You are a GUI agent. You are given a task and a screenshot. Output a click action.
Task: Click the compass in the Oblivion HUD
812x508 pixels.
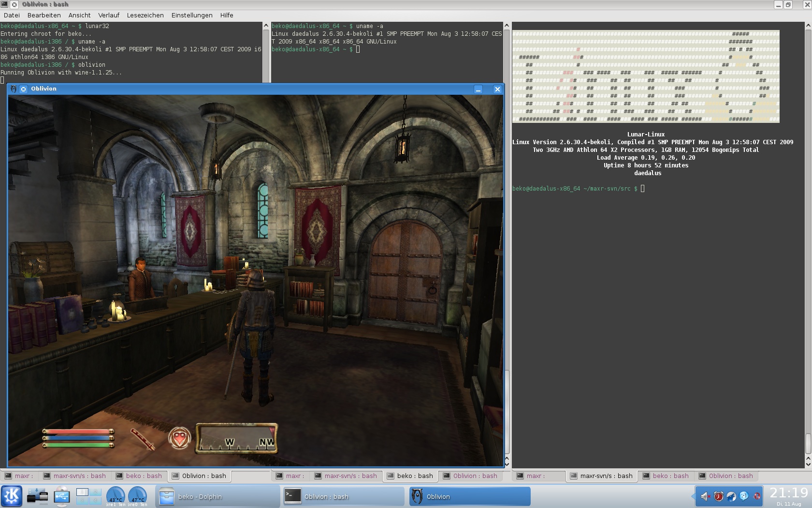[236, 438]
